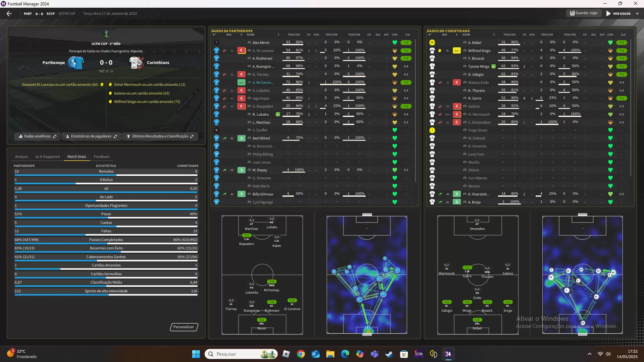Open the Windows Start menu
This screenshot has width=644, height=362.
(196, 354)
